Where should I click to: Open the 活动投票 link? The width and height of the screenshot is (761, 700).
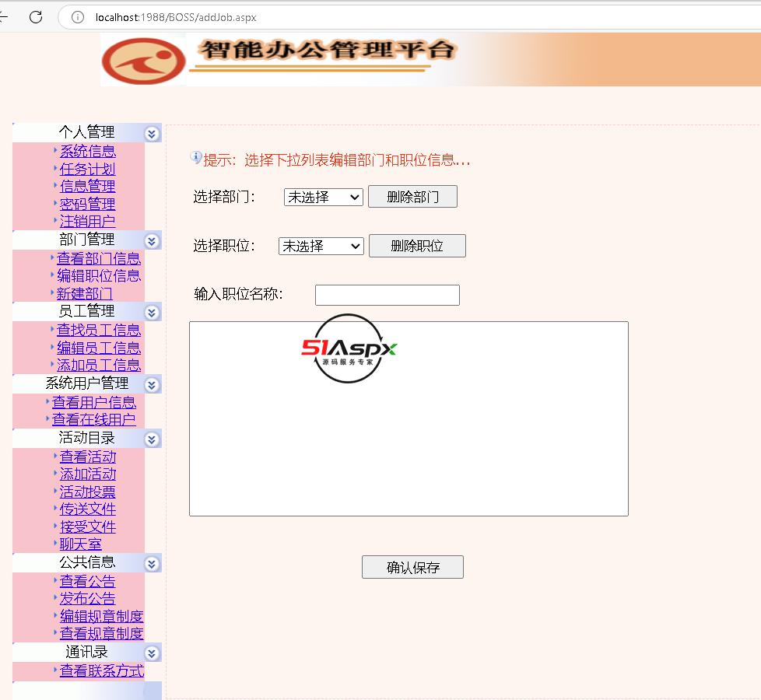pos(88,492)
